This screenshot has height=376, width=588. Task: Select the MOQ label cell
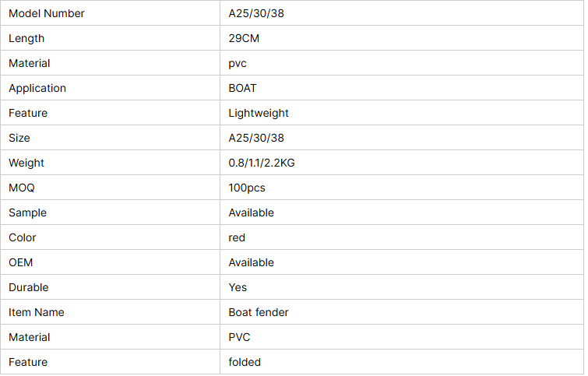[22, 188]
